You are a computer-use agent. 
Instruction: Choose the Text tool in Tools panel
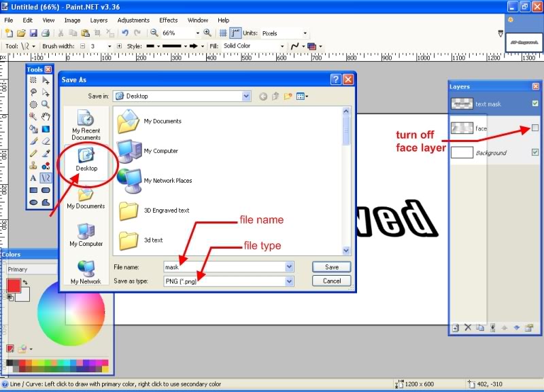tap(33, 177)
